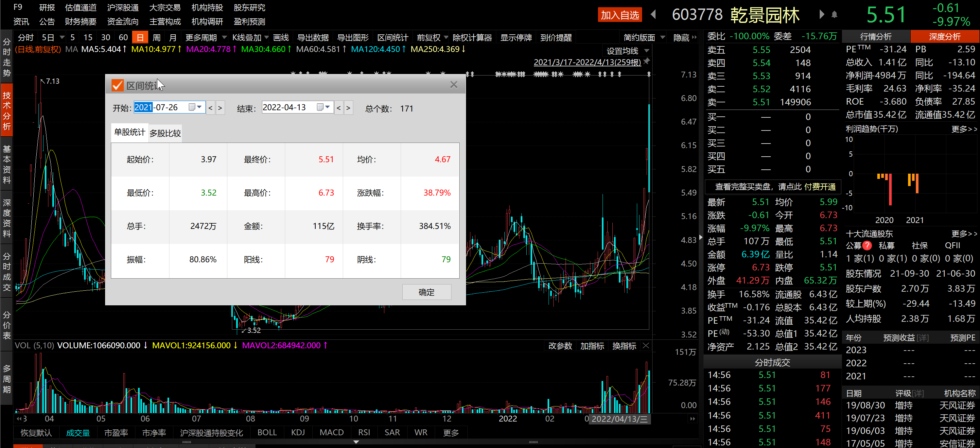Jump chart timeline to the latest data
Image resolution: width=980 pixels, height=448 pixels.
692,419
